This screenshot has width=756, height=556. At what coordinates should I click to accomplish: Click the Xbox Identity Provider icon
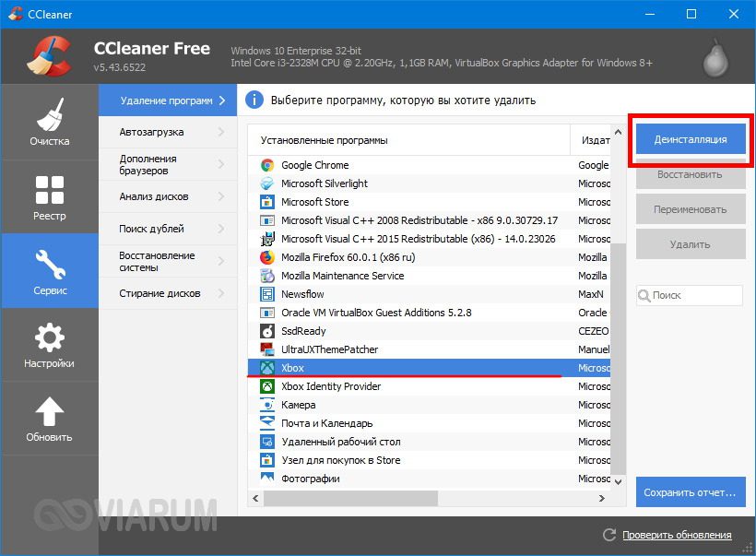click(x=267, y=386)
